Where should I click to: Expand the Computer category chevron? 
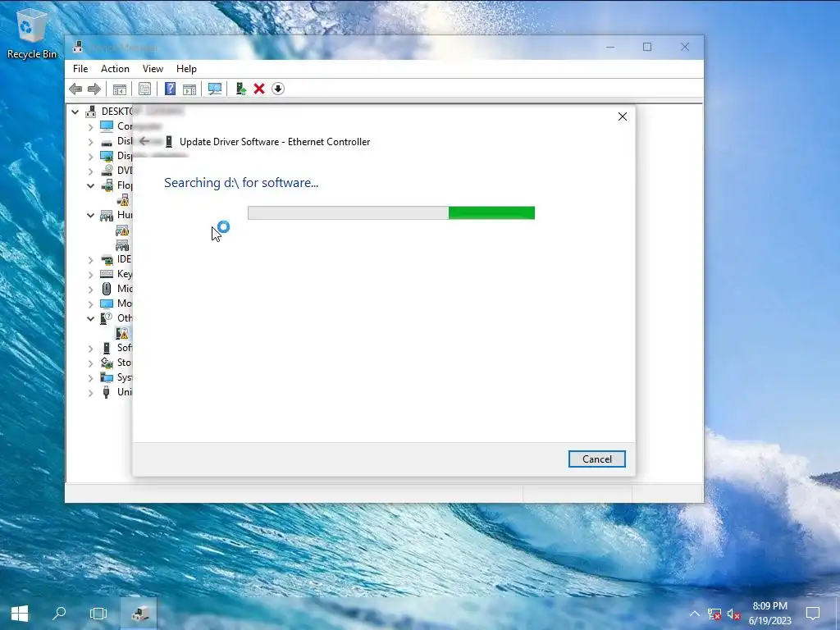tap(90, 127)
